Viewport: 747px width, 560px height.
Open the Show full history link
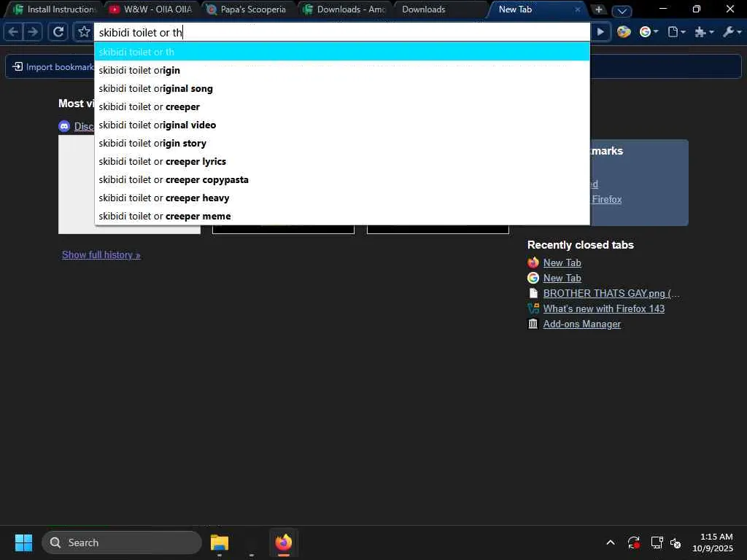click(101, 254)
